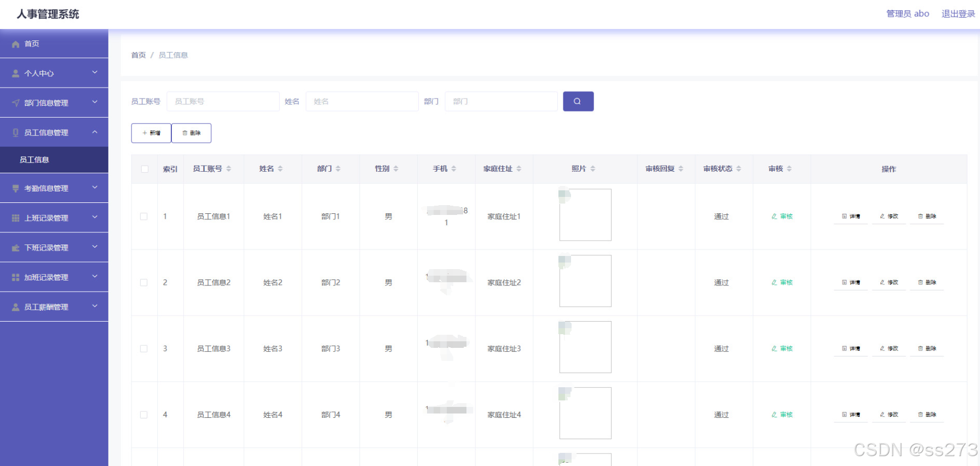The width and height of the screenshot is (980, 466).
Task: Click the 员工信息4 account cell
Action: pos(214,415)
